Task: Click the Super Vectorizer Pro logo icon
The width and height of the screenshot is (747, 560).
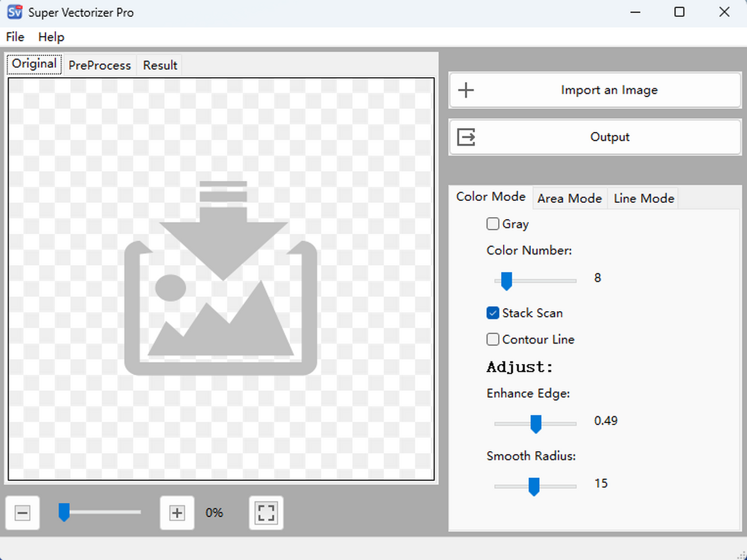Action: click(x=14, y=12)
